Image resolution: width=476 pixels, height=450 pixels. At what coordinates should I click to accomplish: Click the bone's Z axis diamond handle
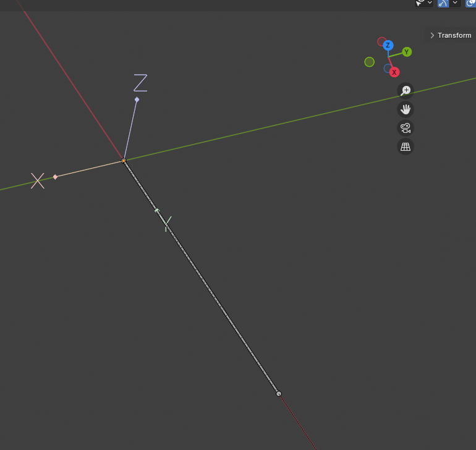137,100
